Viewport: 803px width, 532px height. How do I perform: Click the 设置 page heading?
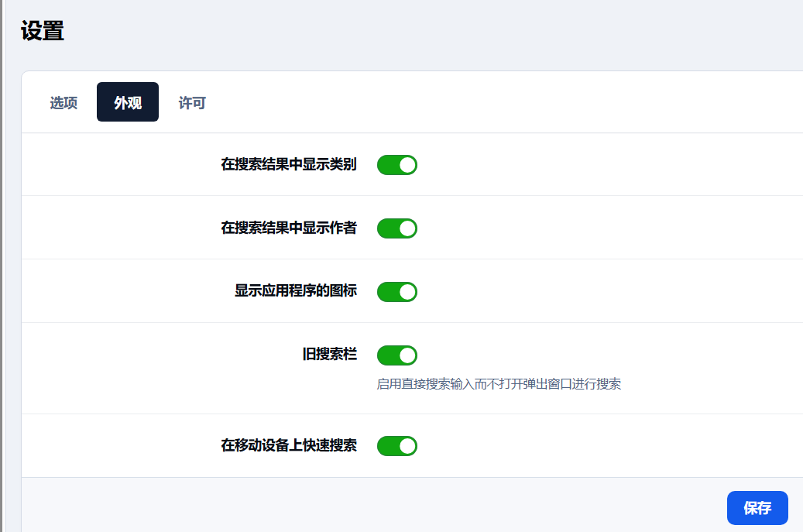[43, 32]
